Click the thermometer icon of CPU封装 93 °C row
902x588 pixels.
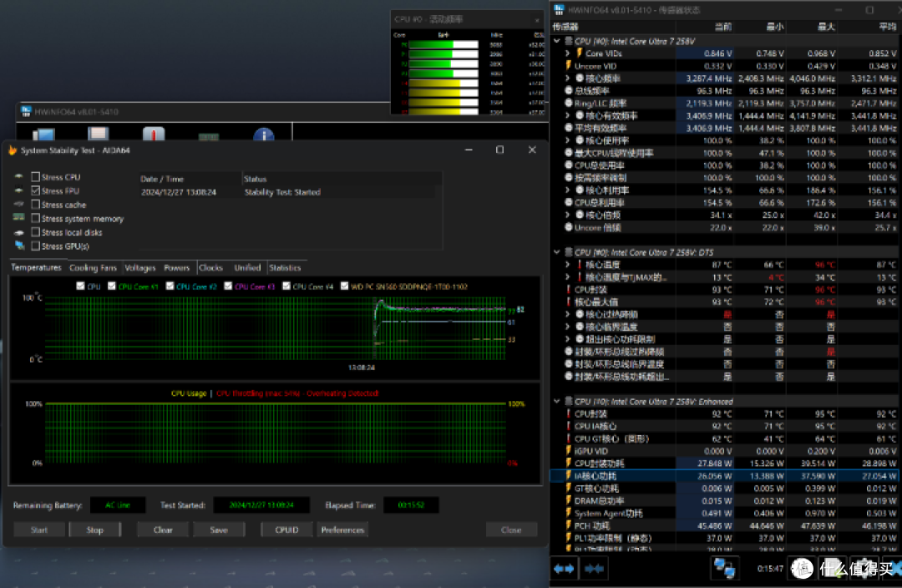point(569,289)
